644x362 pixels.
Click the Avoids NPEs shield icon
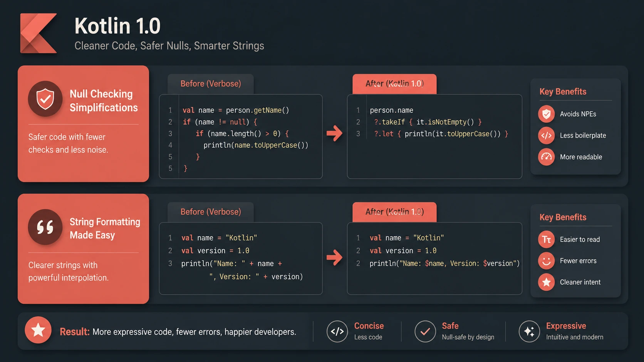tap(546, 114)
